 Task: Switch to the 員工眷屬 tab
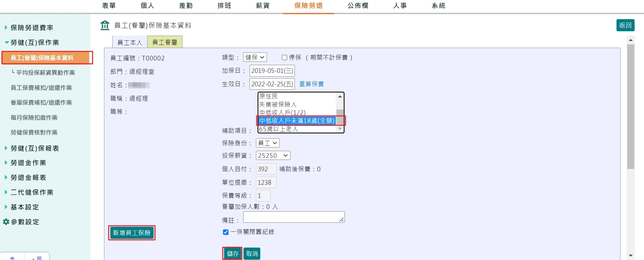point(165,42)
